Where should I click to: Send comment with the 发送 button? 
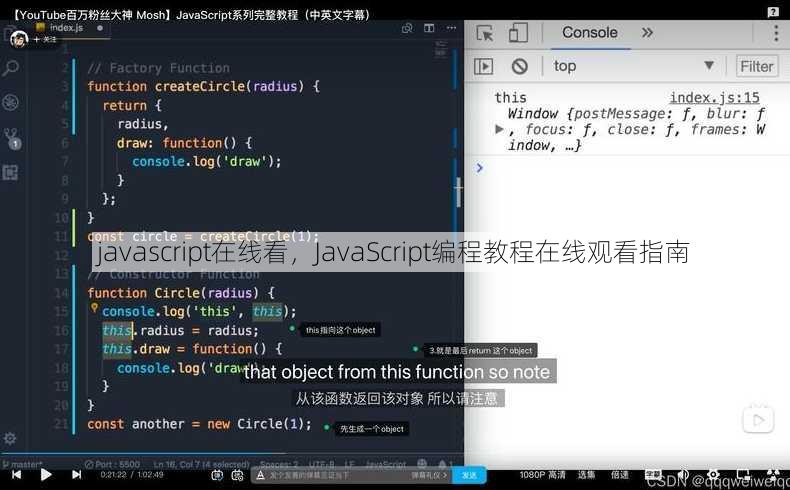click(469, 475)
